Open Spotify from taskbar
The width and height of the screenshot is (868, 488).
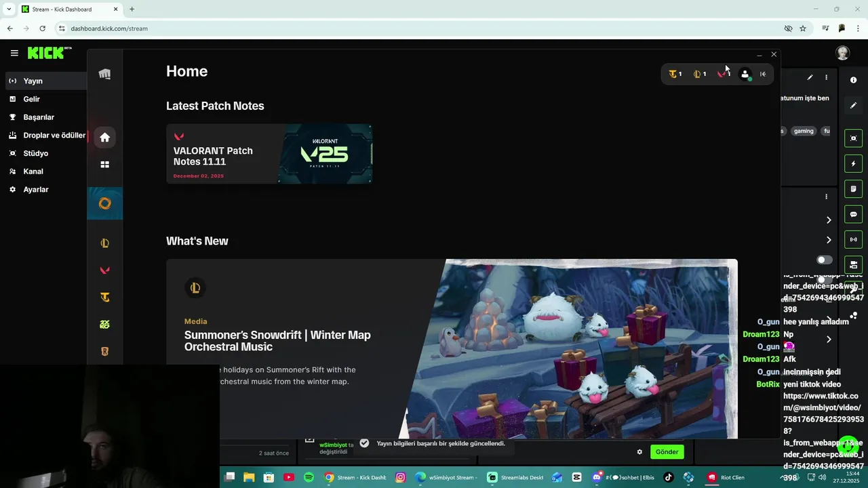click(x=309, y=477)
